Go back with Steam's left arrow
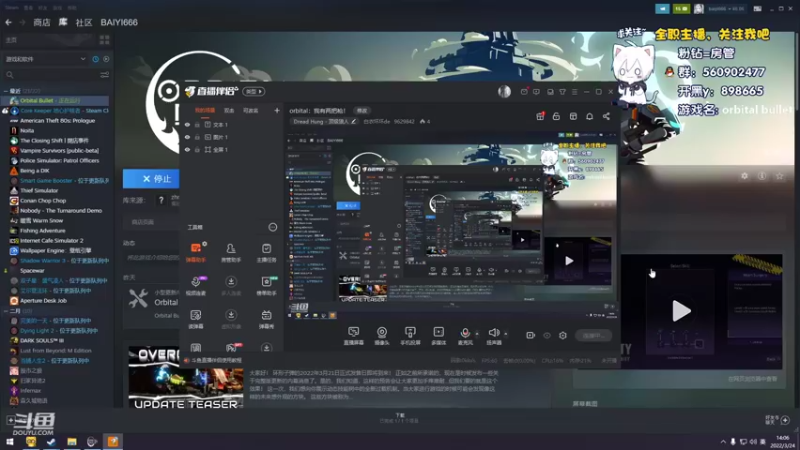This screenshot has height=450, width=800. pyautogui.click(x=8, y=22)
